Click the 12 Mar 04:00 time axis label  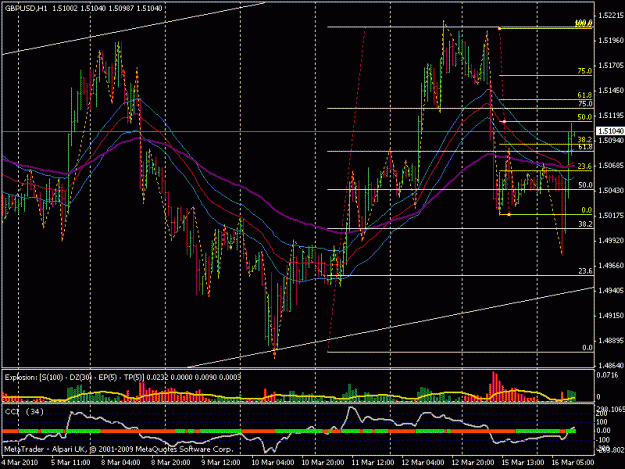[423, 463]
